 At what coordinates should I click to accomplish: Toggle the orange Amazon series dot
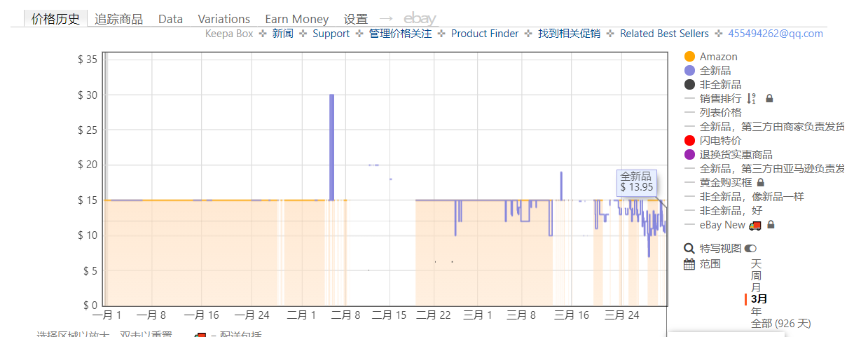point(689,57)
